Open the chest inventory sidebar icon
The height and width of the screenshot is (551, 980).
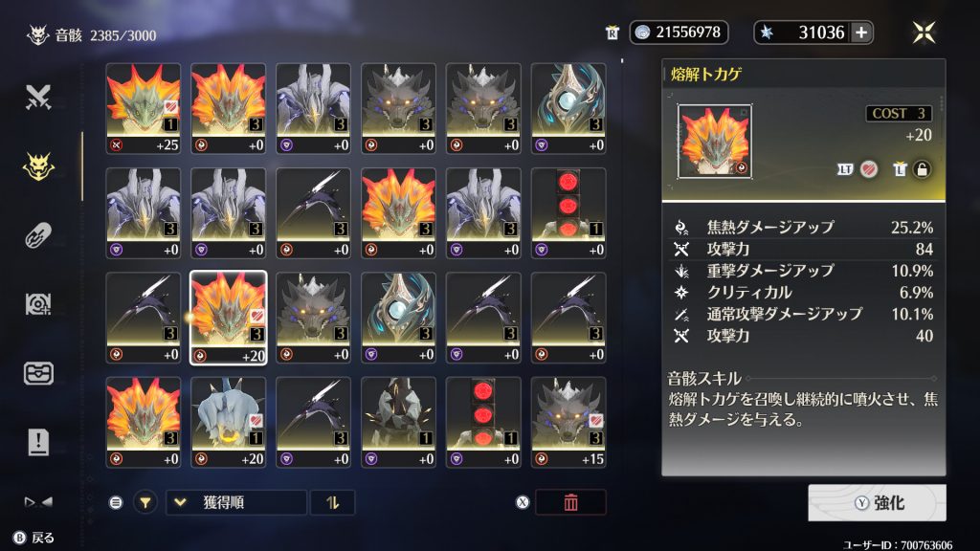point(38,374)
